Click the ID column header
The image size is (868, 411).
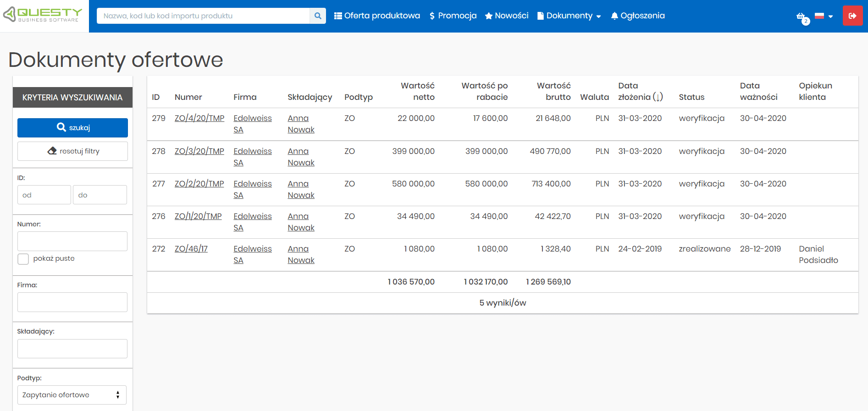pos(156,97)
